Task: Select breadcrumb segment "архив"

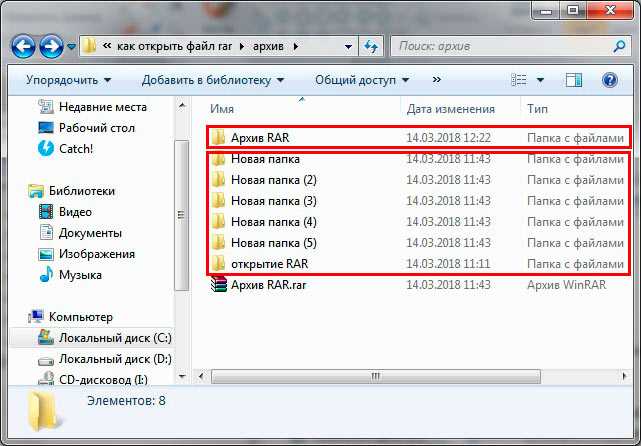Action: click(x=268, y=46)
